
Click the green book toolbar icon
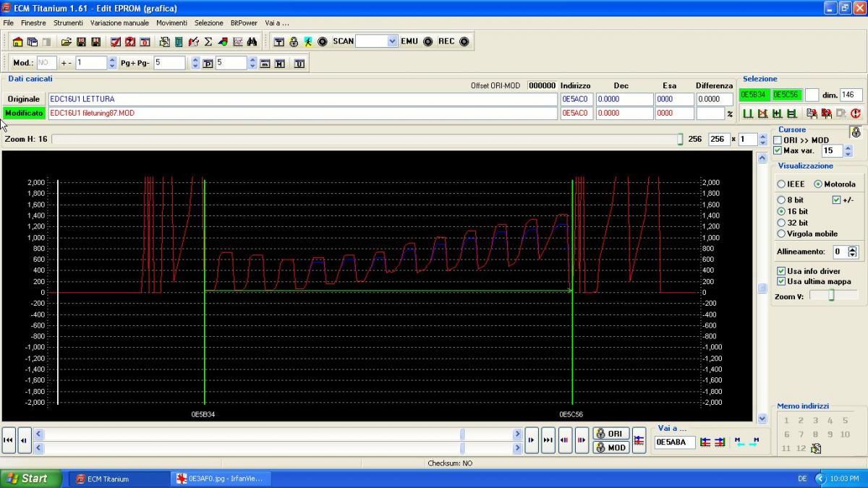tap(179, 42)
